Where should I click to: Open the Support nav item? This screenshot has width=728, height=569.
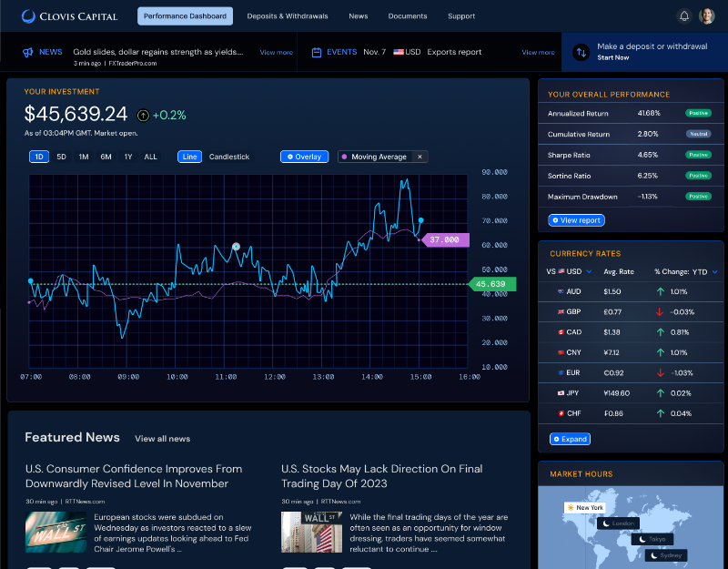coord(461,16)
